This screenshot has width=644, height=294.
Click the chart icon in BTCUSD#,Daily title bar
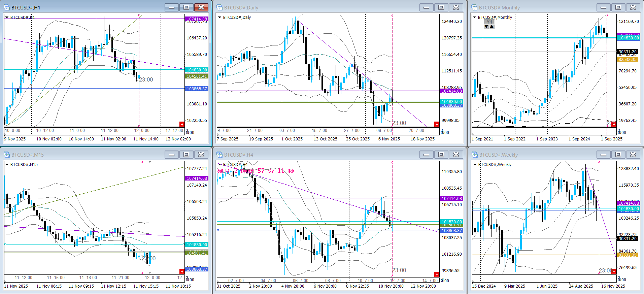tap(219, 7)
